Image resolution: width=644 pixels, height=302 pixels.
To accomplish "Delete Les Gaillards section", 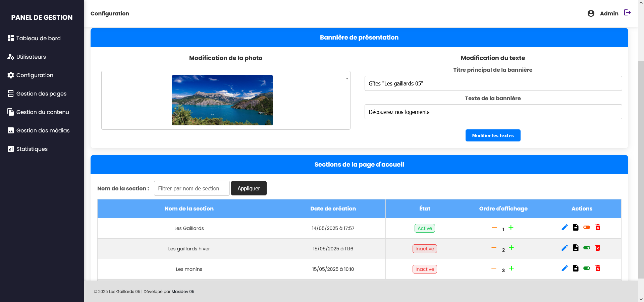I will point(598,227).
